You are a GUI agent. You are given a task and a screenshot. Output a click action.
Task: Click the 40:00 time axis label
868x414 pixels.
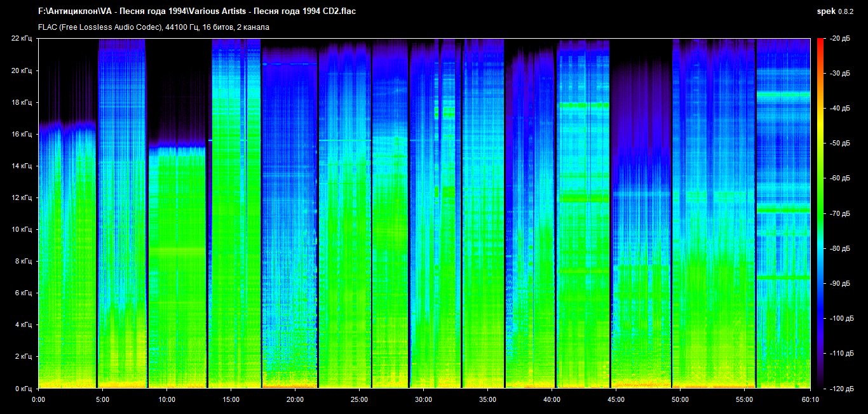pos(552,399)
